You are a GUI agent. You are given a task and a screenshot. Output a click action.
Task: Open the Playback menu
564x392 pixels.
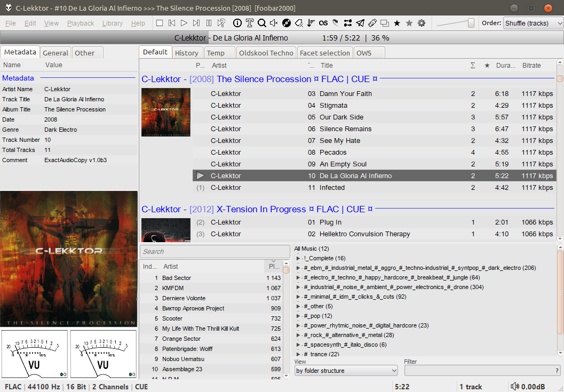click(81, 23)
